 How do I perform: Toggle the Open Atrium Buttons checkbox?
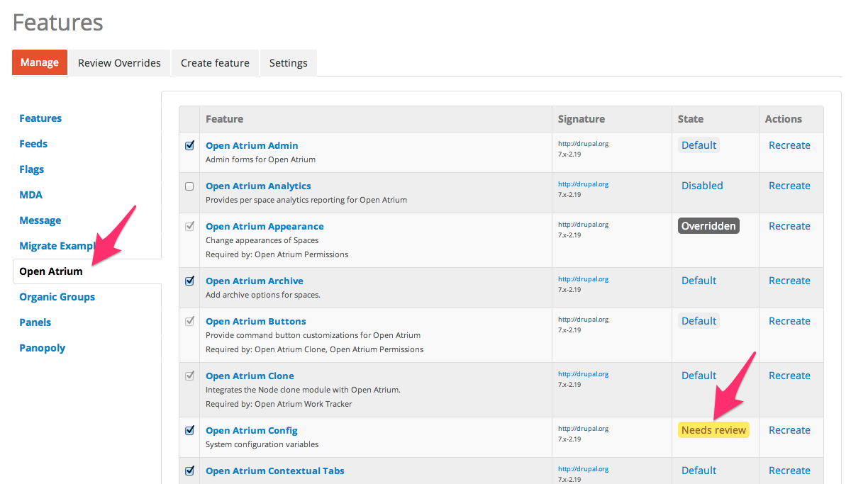point(189,321)
